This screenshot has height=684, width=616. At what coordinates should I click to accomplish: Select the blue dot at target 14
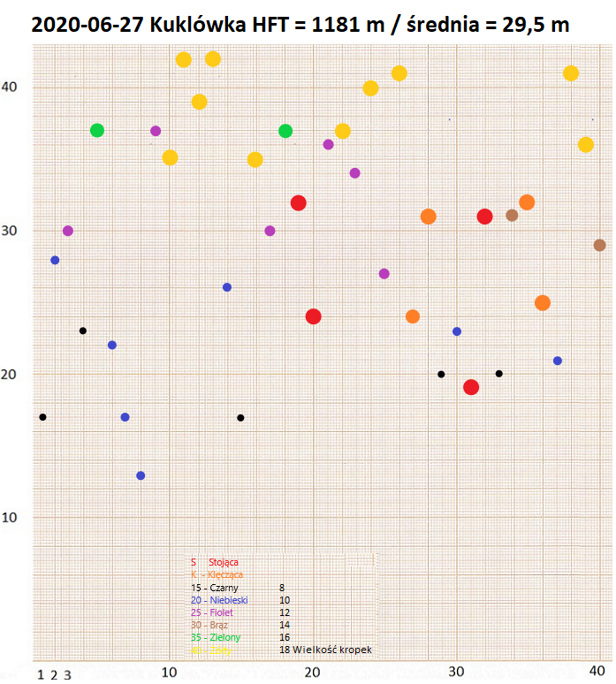227,287
